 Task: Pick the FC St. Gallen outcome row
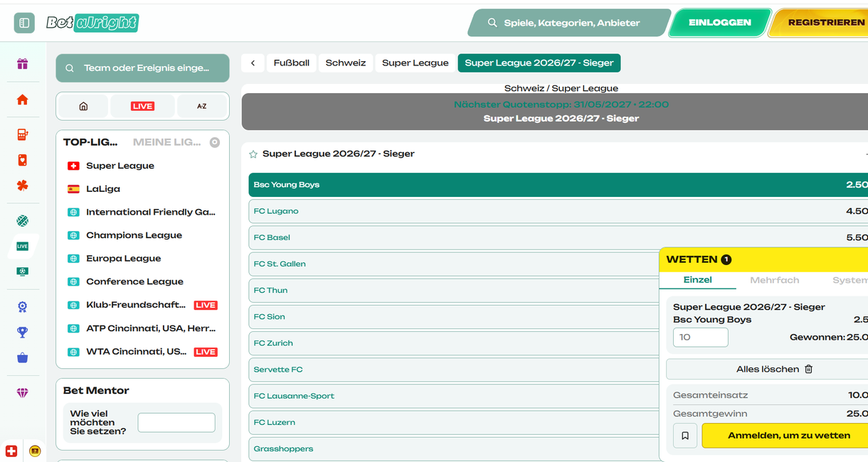coord(454,264)
